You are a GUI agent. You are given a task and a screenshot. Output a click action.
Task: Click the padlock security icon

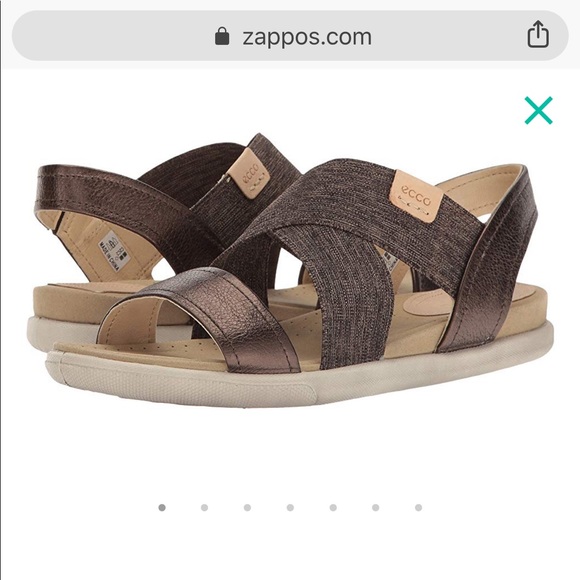click(x=222, y=36)
